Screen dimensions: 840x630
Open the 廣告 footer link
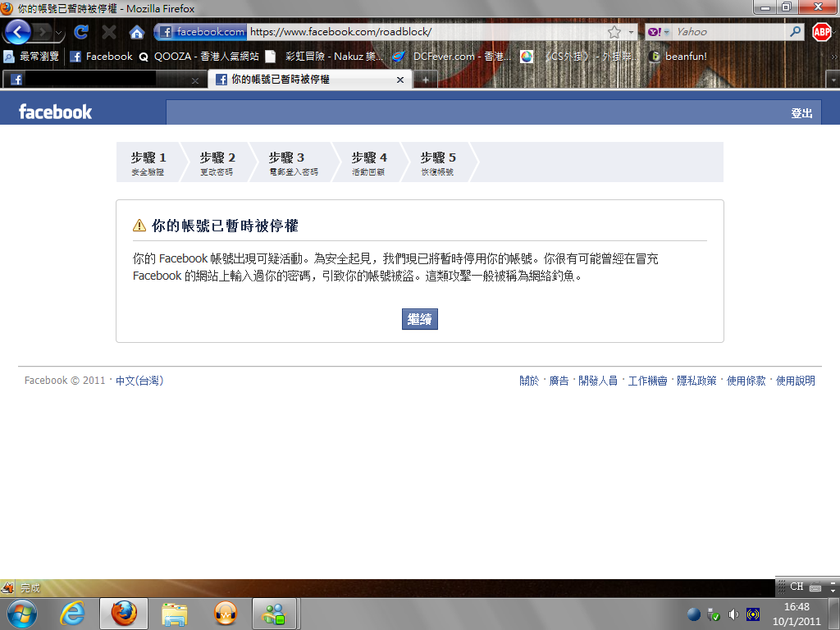pos(559,381)
